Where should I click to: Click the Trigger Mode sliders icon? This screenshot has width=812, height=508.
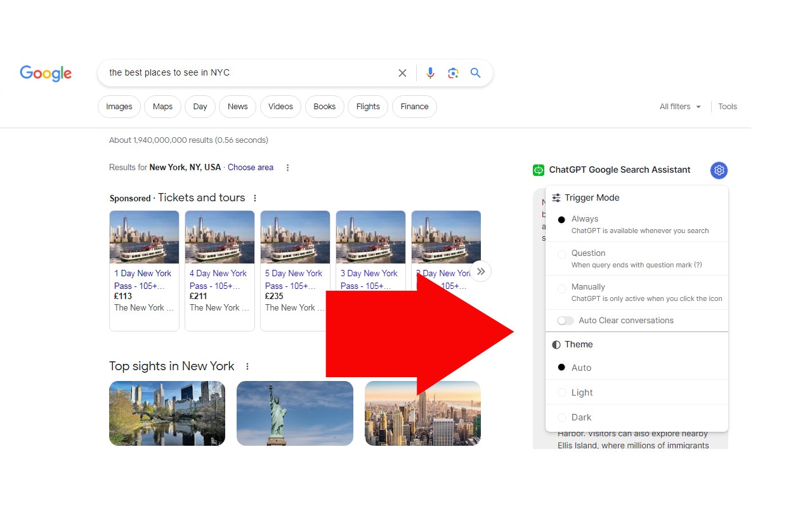pyautogui.click(x=556, y=197)
